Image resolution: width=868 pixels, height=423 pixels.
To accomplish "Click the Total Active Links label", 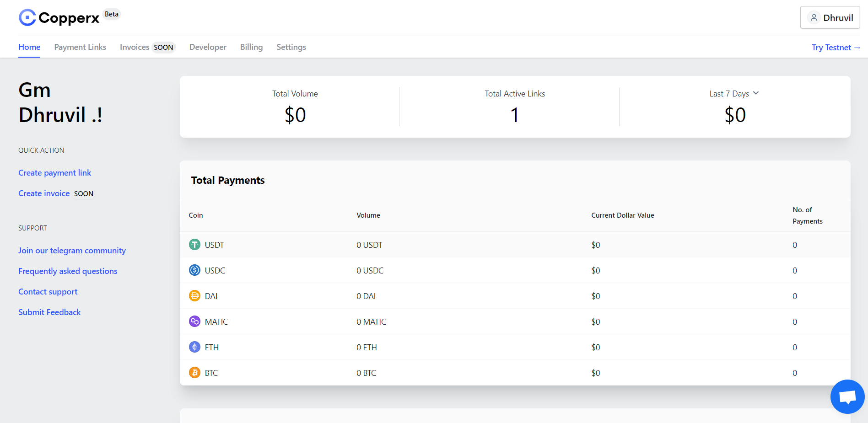I will coord(515,94).
